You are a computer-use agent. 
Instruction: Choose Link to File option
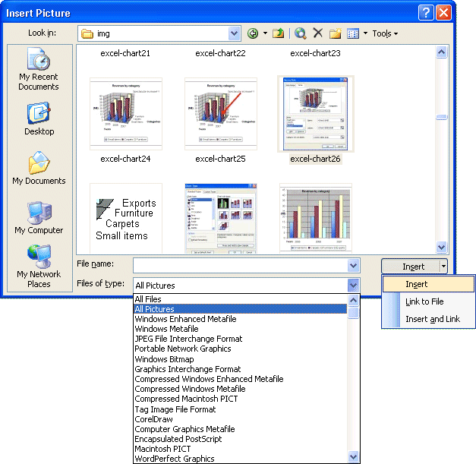[428, 301]
